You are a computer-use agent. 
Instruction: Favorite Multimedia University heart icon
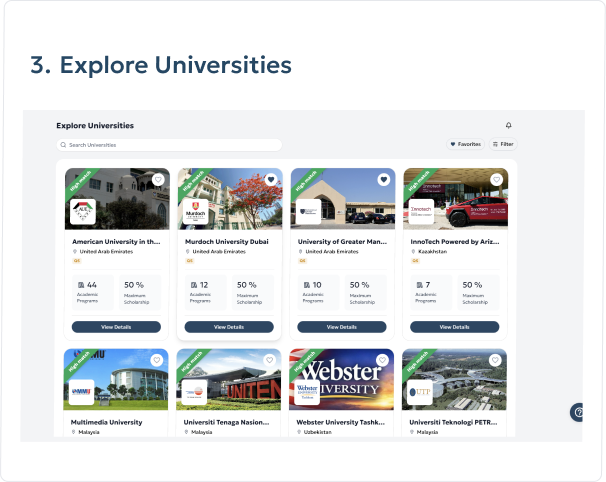pos(157,360)
